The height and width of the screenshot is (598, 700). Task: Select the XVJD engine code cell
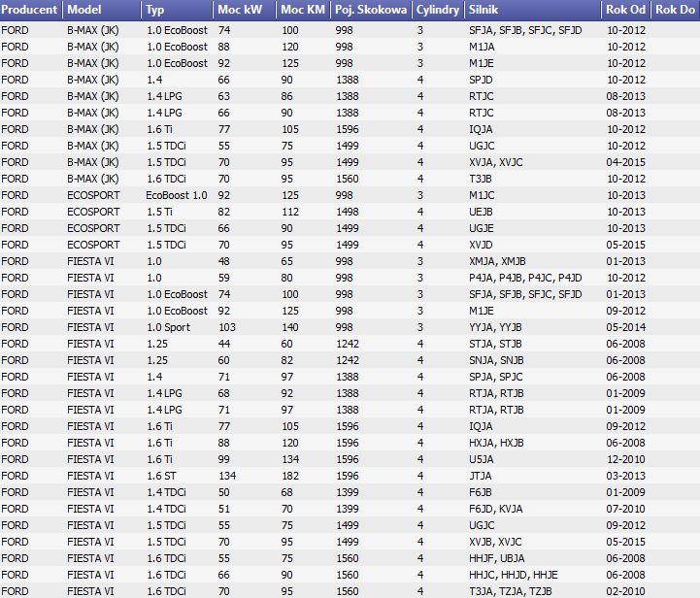point(481,245)
